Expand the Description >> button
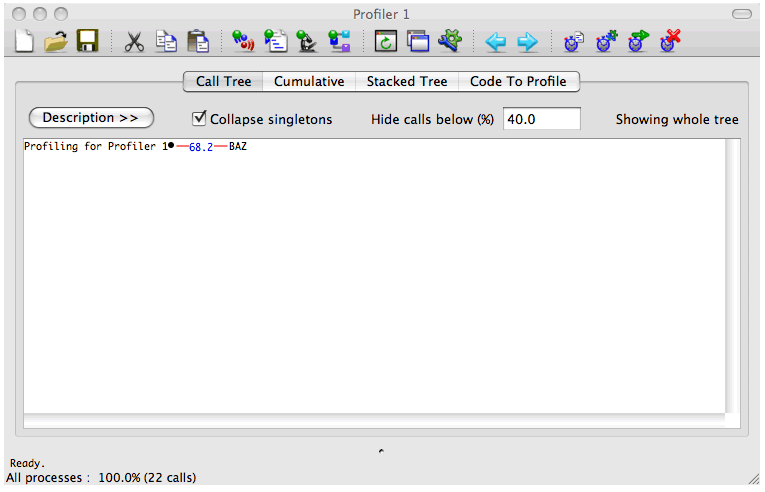Screen dimensions: 765x492 pyautogui.click(x=91, y=118)
